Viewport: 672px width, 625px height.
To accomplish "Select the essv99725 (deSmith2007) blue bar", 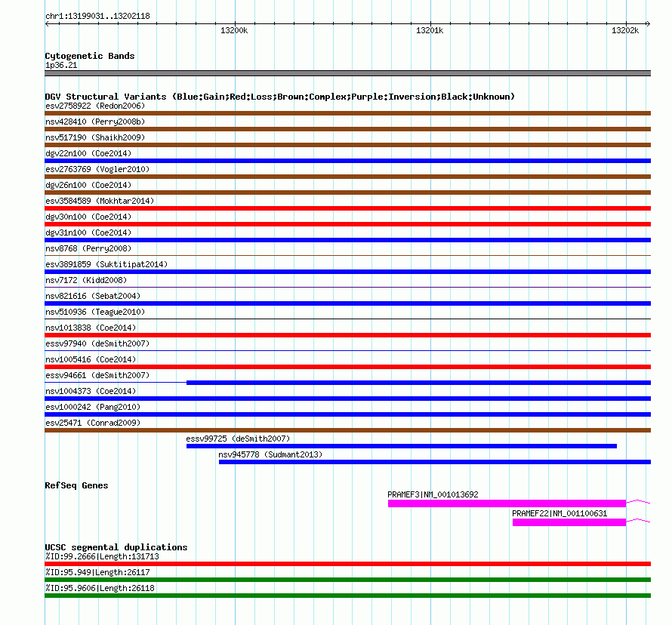I will (402, 446).
